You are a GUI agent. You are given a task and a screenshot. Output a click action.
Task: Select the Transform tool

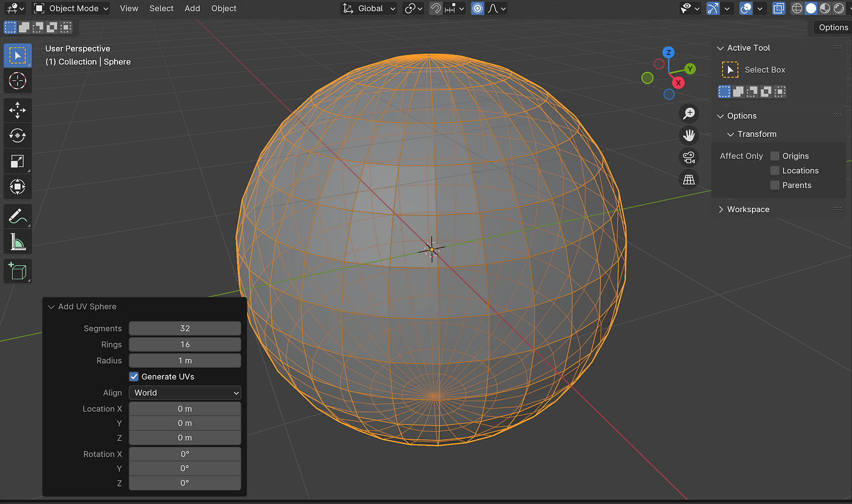coord(18,187)
